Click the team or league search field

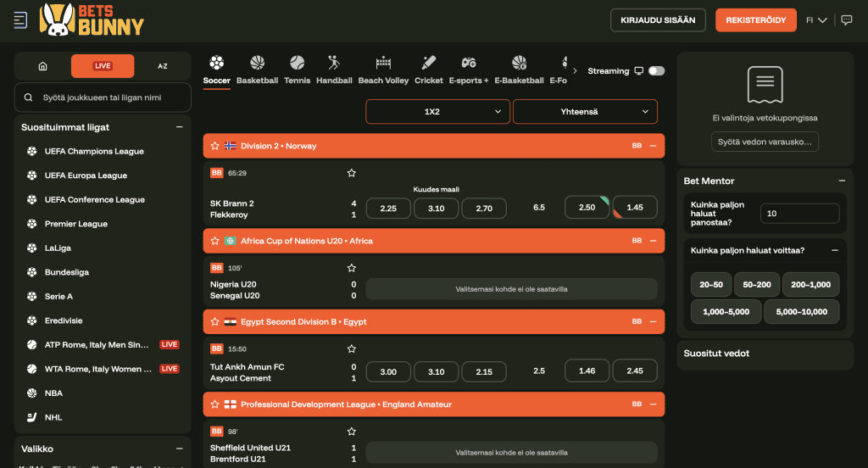[103, 97]
